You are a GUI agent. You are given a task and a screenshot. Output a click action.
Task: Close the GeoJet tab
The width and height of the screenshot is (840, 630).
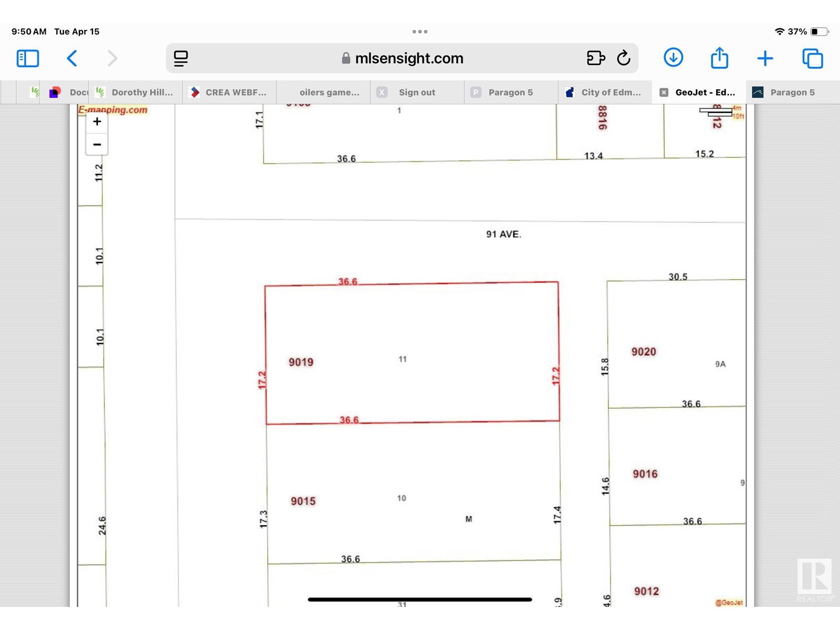664,92
